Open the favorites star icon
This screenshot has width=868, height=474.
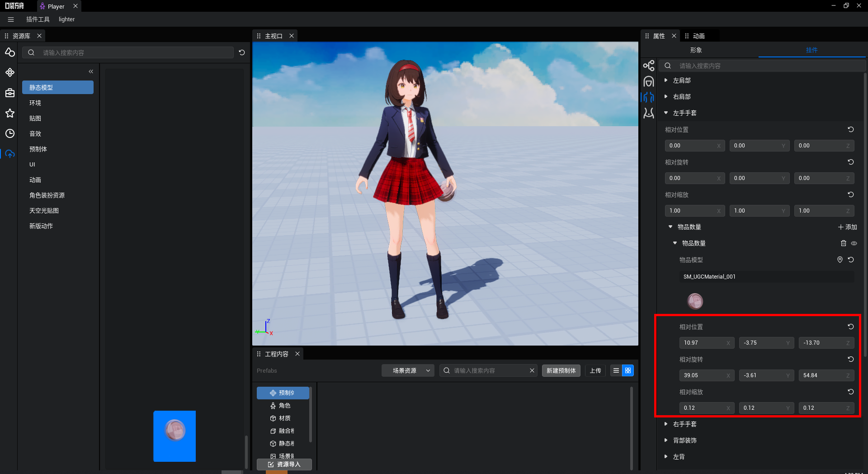pyautogui.click(x=10, y=113)
